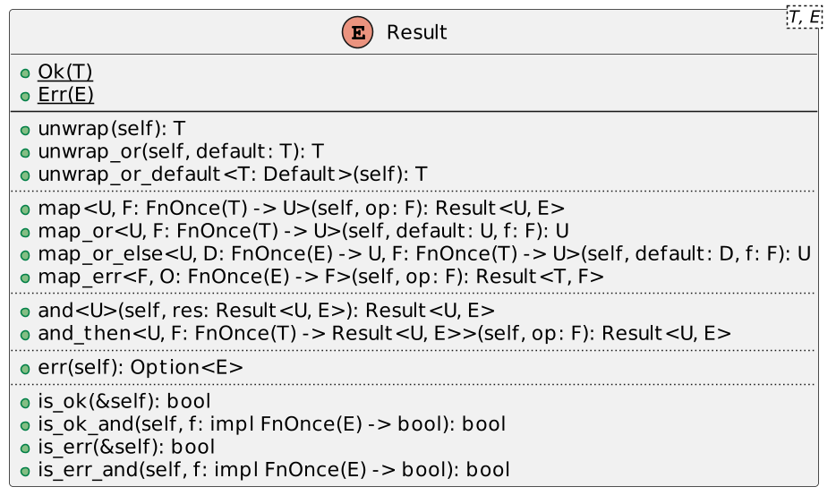836x504 pixels.
Task: Click the green dot beside Ok(T)
Action: [25, 73]
